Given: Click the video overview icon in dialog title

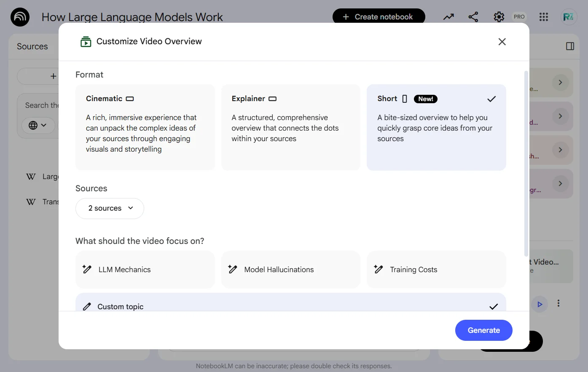Looking at the screenshot, I should [86, 42].
